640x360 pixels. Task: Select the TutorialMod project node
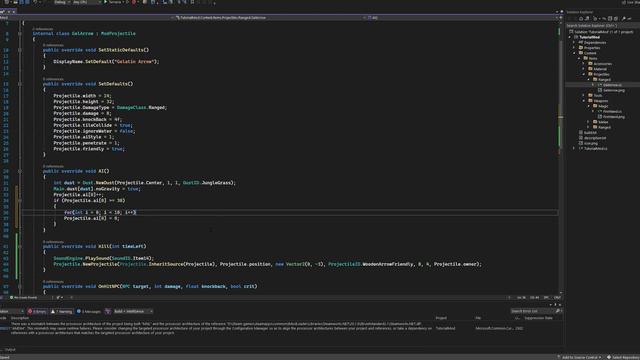coord(589,37)
